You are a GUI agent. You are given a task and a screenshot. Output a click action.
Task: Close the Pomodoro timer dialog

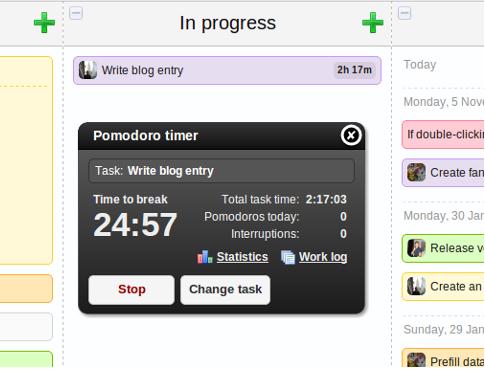click(x=351, y=135)
